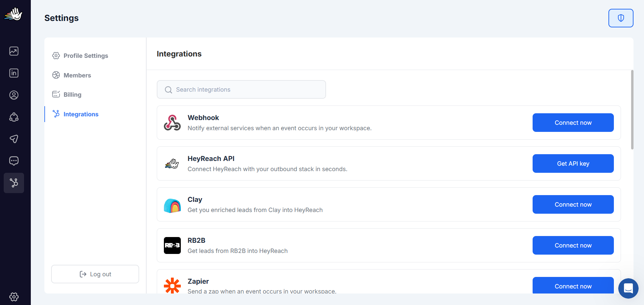Click 'Get leads from RB2B' description
This screenshot has width=644, height=305.
[x=238, y=251]
